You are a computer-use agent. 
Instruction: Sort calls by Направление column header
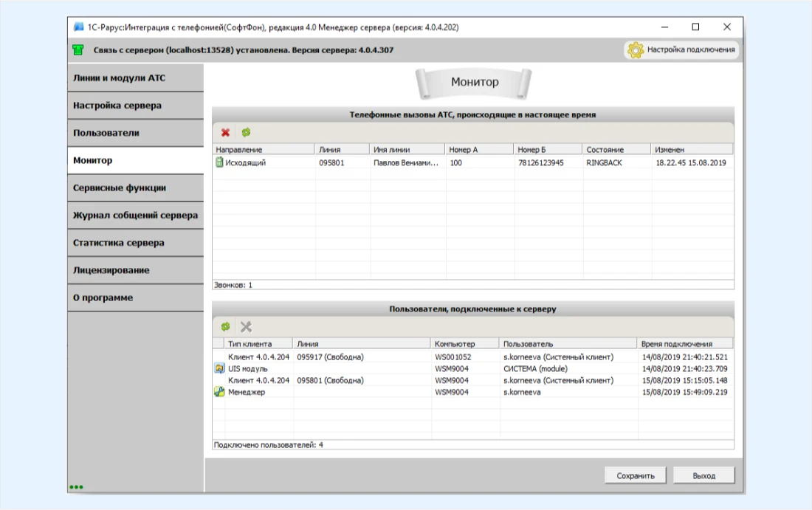pyautogui.click(x=263, y=149)
